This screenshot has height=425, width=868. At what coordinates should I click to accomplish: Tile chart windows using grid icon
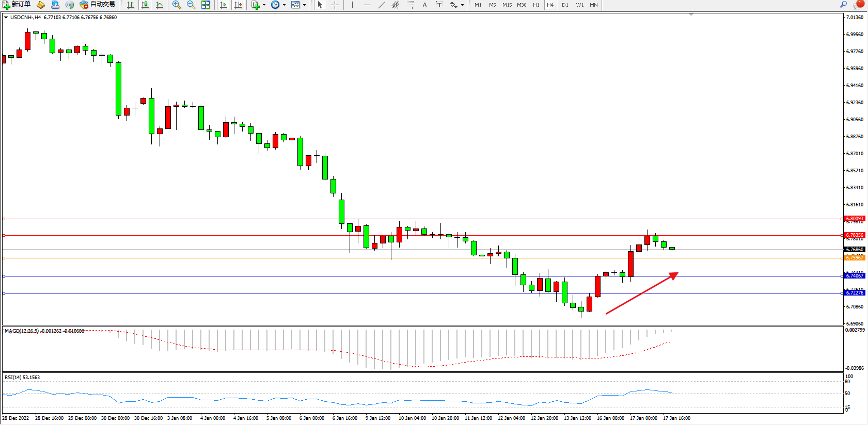206,5
